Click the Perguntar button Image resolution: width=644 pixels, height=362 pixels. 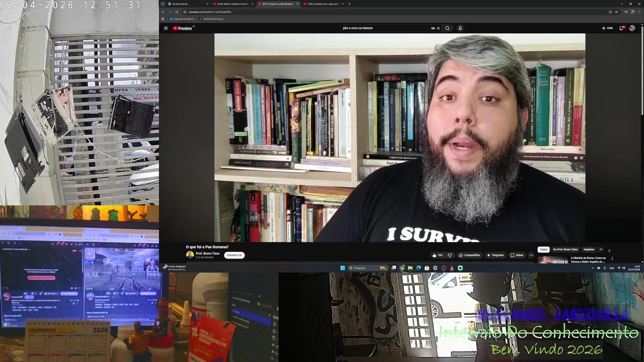pos(495,255)
